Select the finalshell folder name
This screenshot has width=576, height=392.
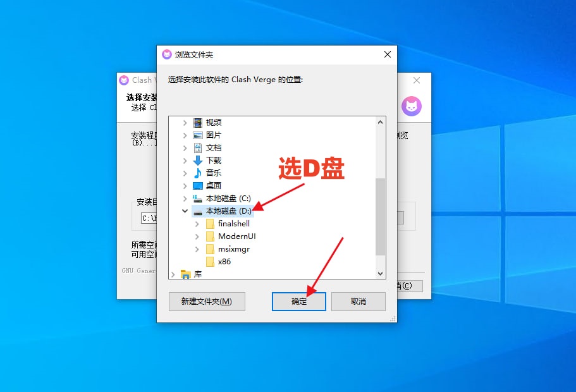[x=234, y=223]
